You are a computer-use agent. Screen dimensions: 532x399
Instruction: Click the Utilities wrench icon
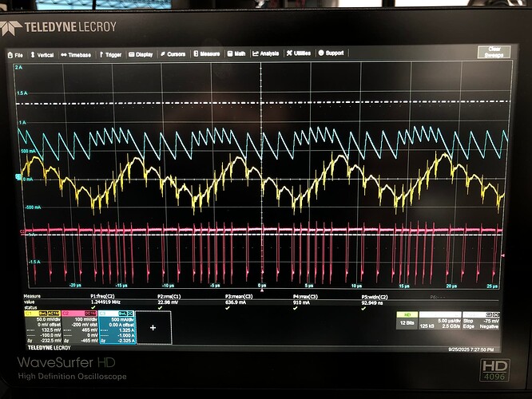click(289, 54)
